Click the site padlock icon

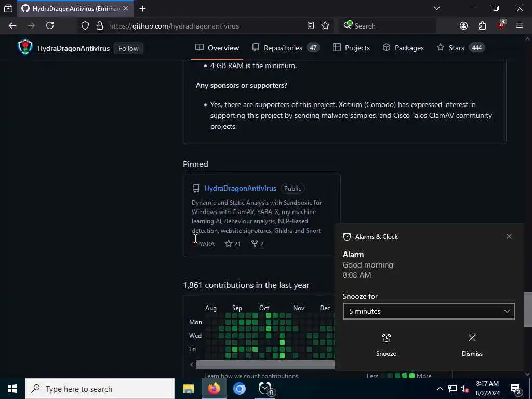coord(99,26)
